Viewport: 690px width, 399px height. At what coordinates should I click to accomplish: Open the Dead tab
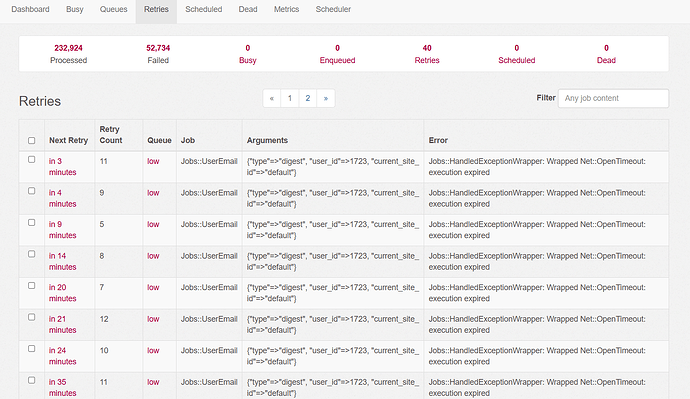coord(248,9)
